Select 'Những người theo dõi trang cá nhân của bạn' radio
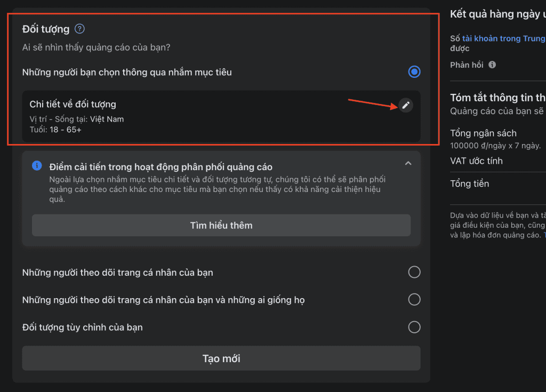The height and width of the screenshot is (392, 546). coord(414,272)
